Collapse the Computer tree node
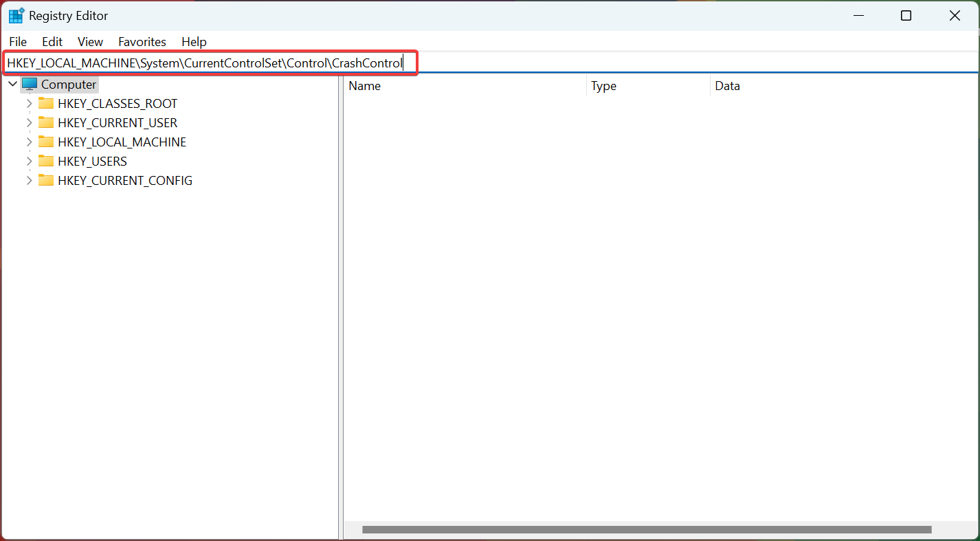The height and width of the screenshot is (541, 980). [x=12, y=85]
